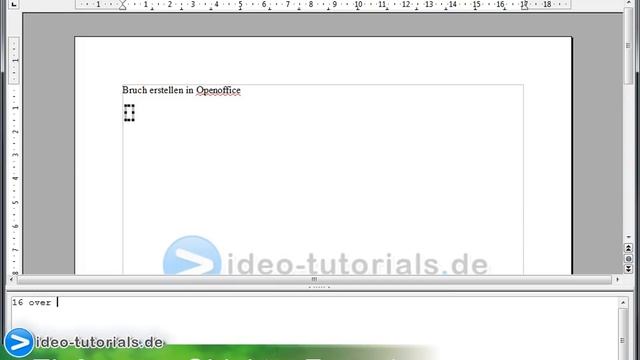
Task: Select the formula object in document
Action: tap(129, 113)
